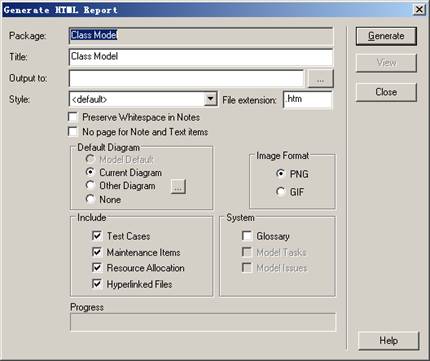
Task: Enable the Glossary checkbox
Action: (247, 236)
